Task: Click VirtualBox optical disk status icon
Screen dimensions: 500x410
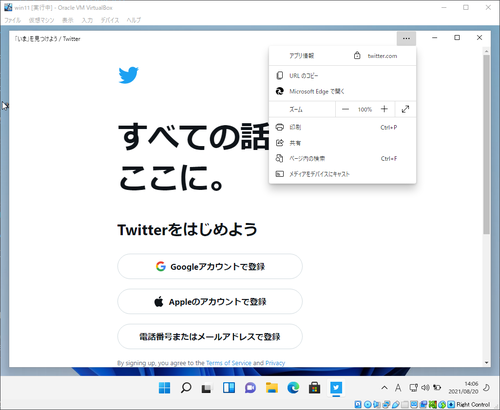Action: tap(367, 404)
